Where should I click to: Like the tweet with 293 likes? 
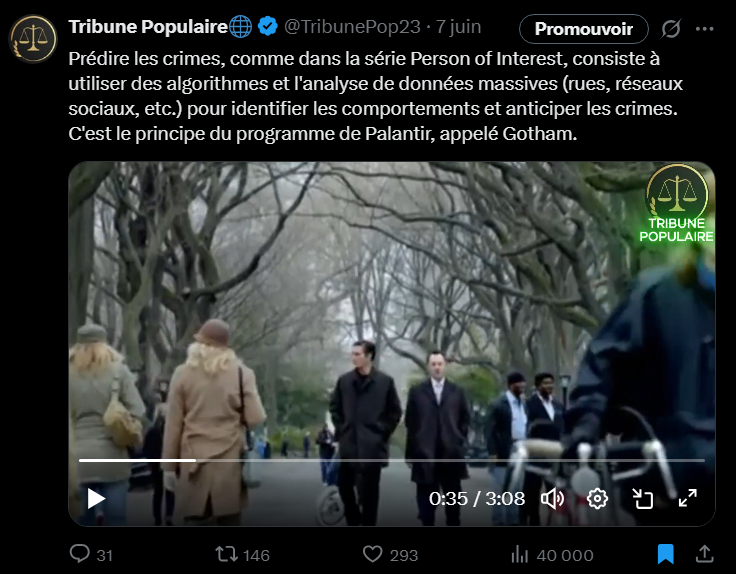coord(390,555)
